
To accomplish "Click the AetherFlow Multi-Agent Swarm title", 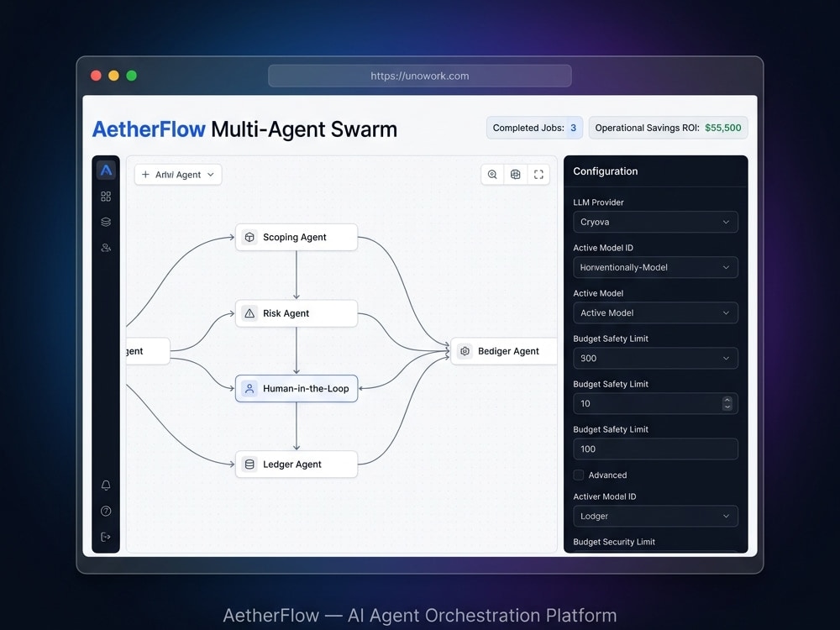I will click(x=244, y=129).
